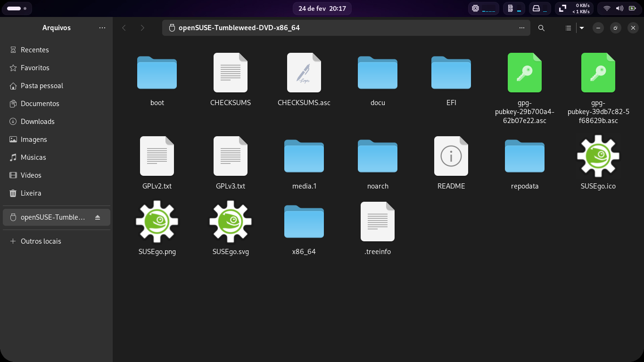644x362 pixels.
Task: Open the noarch folder
Action: [378, 156]
